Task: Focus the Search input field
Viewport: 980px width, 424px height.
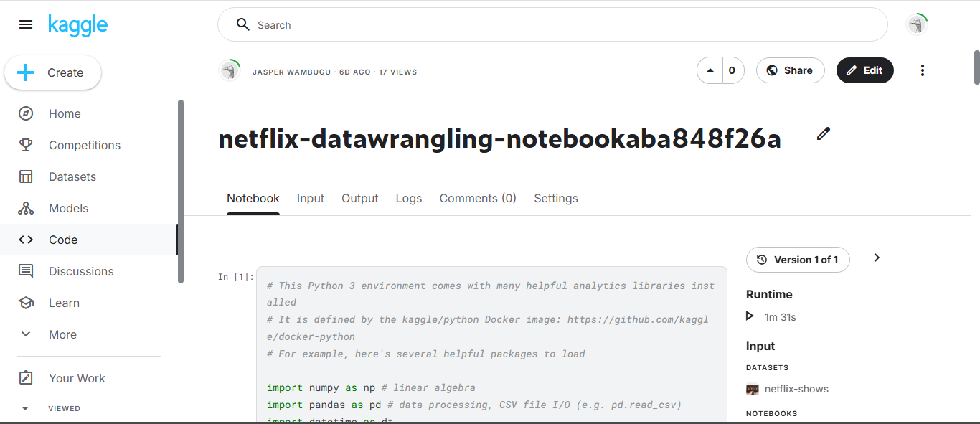Action: point(552,25)
